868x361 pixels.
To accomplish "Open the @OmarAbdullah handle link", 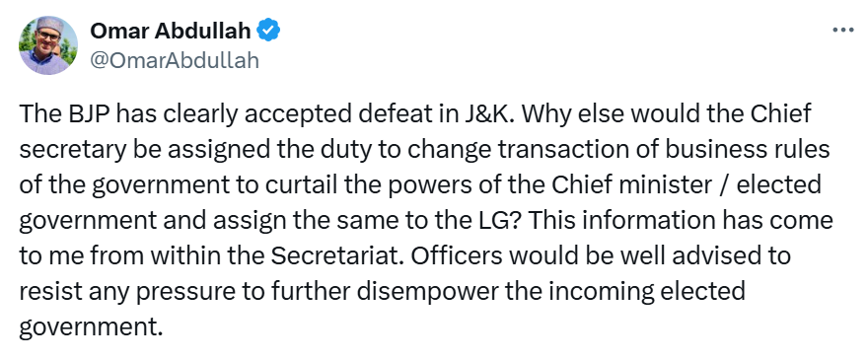I will click(x=175, y=60).
